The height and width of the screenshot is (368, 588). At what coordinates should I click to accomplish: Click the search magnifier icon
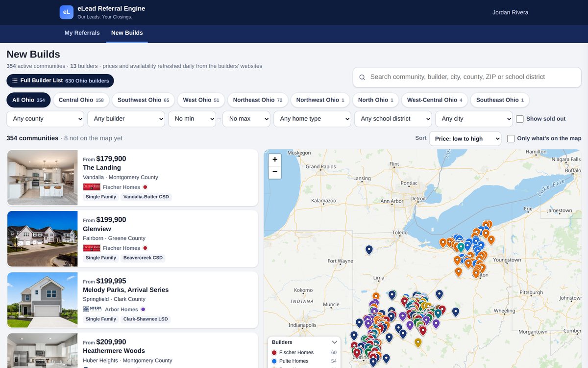click(x=362, y=78)
